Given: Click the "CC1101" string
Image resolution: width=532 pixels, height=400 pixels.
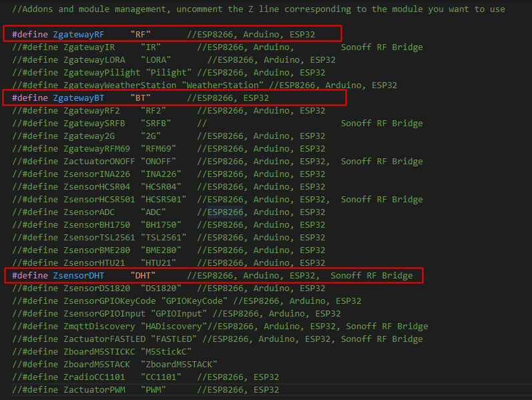Looking at the screenshot, I should 161,377.
